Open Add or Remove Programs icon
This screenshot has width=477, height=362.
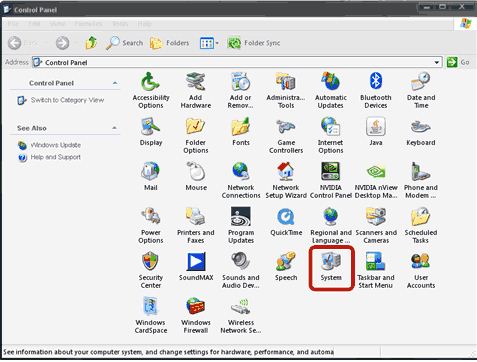click(x=241, y=90)
